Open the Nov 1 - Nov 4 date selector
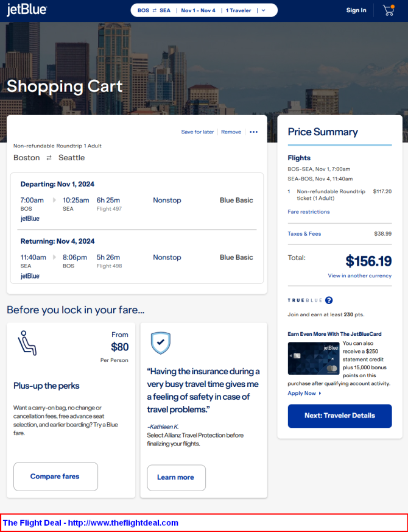This screenshot has width=408, height=532. [198, 10]
